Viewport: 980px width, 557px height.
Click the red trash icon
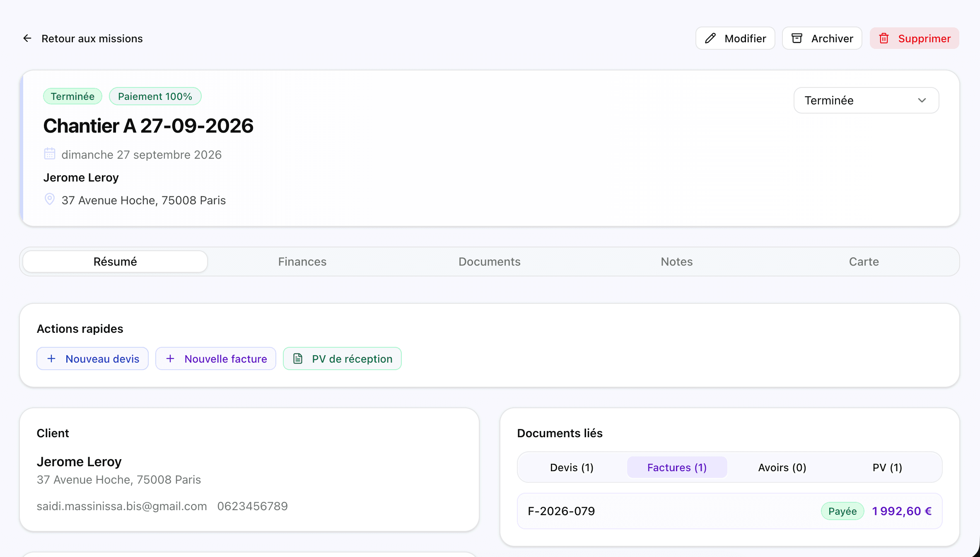click(884, 39)
